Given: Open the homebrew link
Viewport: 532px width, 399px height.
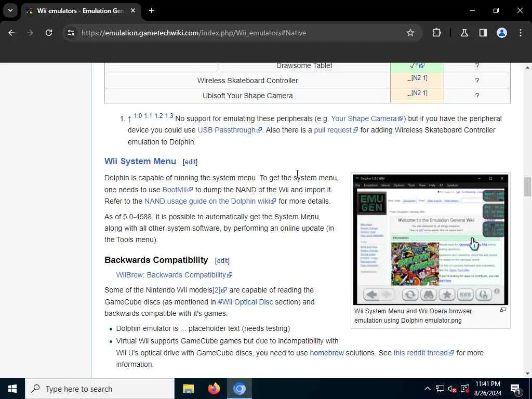Looking at the screenshot, I should pyautogui.click(x=326, y=353).
